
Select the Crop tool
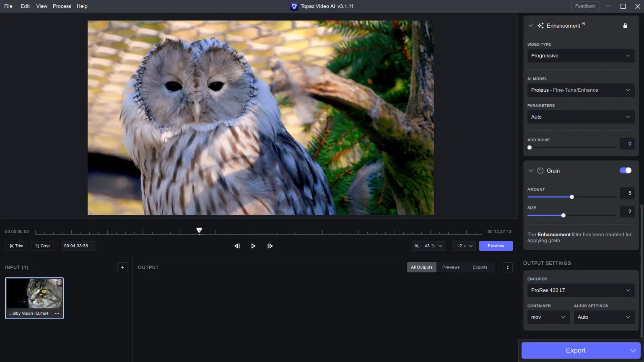pyautogui.click(x=42, y=246)
